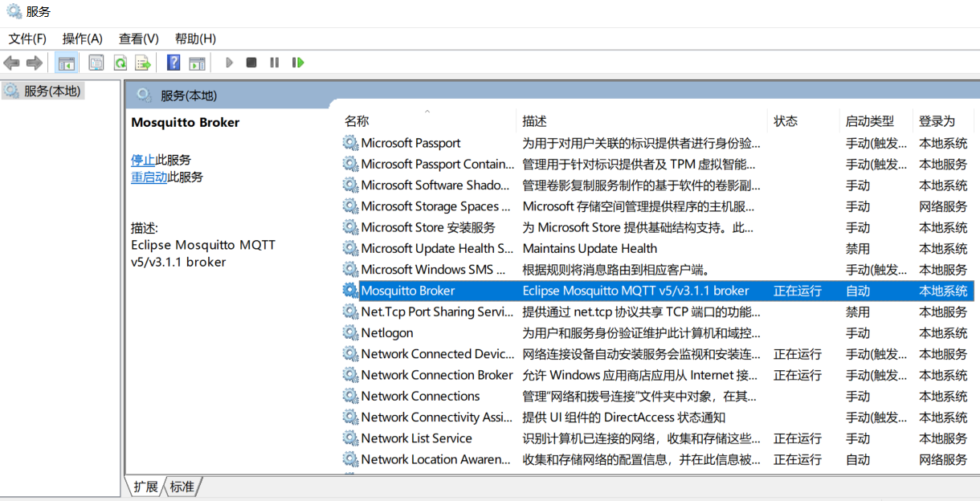Toggle the console tree visibility icon
Image resolution: width=980 pixels, height=501 pixels.
click(x=65, y=63)
